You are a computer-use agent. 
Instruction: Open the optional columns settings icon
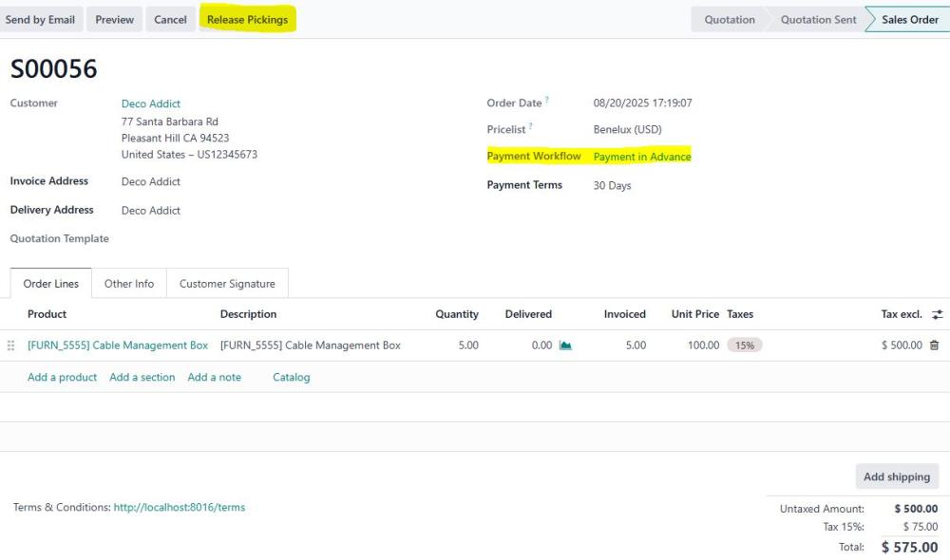pos(938,314)
